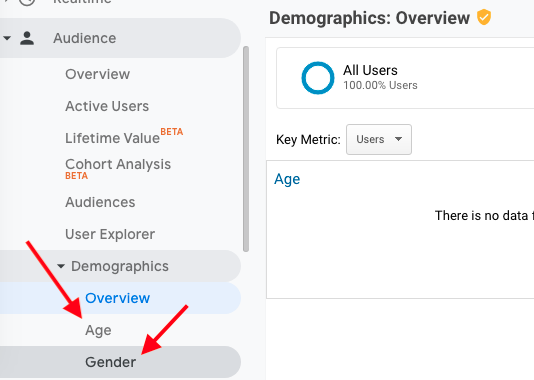This screenshot has width=534, height=380.
Task: Open the Age demographics report
Action: [x=98, y=330]
